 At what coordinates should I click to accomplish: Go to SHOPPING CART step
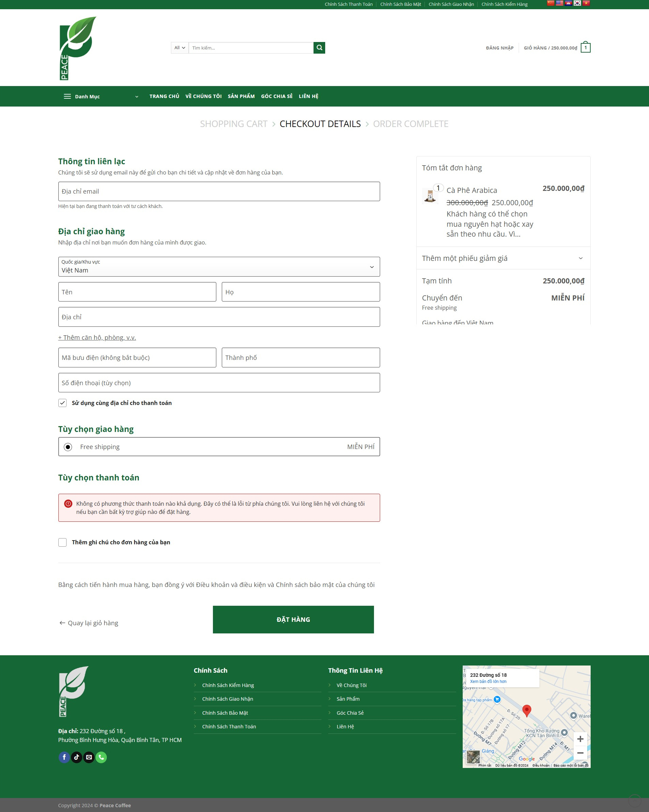pos(234,124)
